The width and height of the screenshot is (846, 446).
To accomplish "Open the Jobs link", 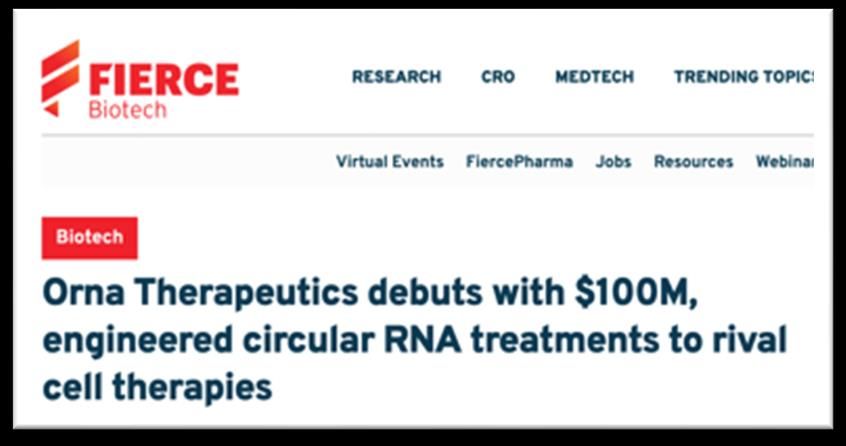I will click(613, 162).
